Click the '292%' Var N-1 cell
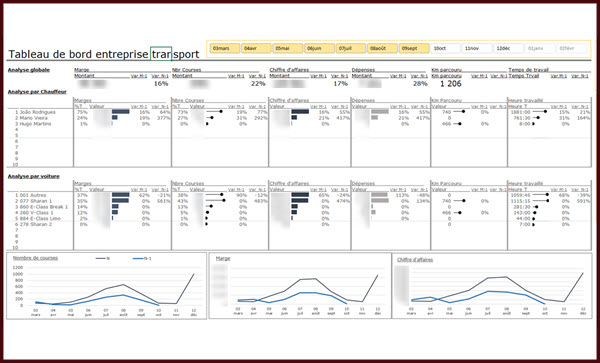This screenshot has width=600, height=363. 261,118
